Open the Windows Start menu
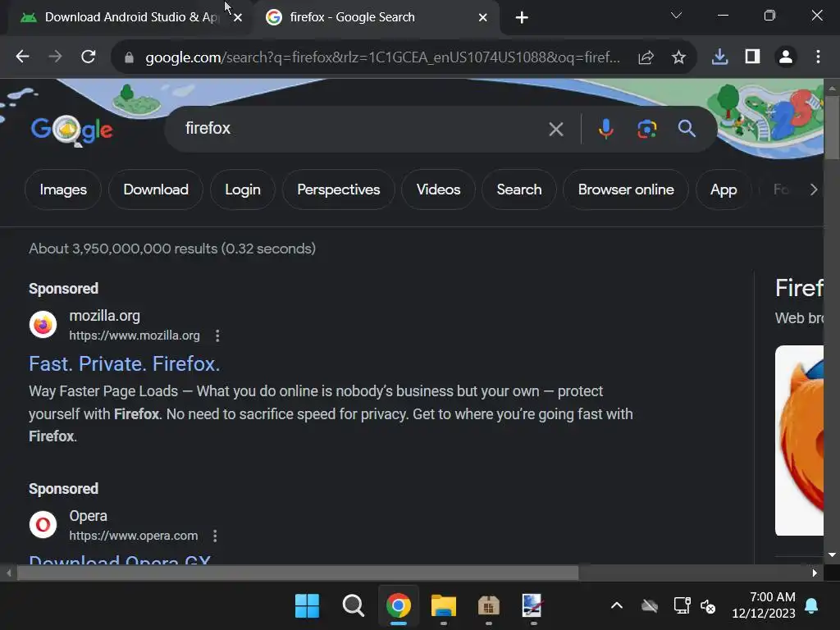The image size is (840, 630). pos(307,606)
